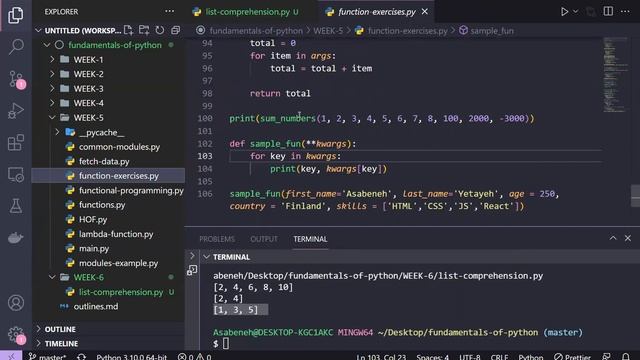
Task: Run the Python file with play button
Action: (x=564, y=11)
